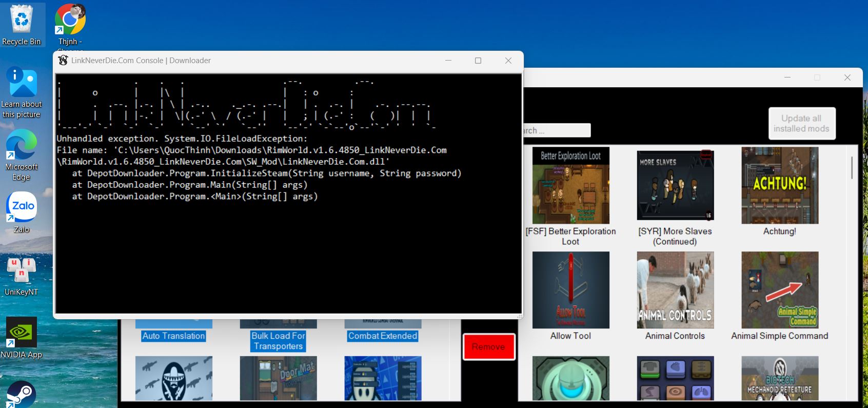The width and height of the screenshot is (868, 408).
Task: Click the red Remove button
Action: 489,347
